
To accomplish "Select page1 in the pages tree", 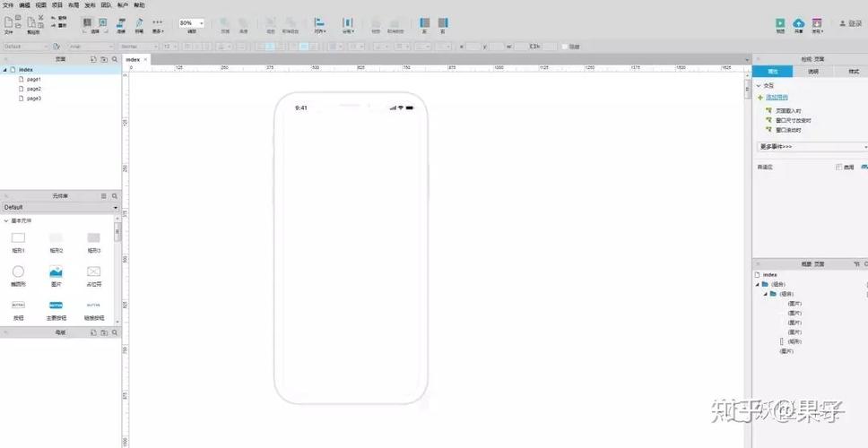I will click(x=34, y=79).
